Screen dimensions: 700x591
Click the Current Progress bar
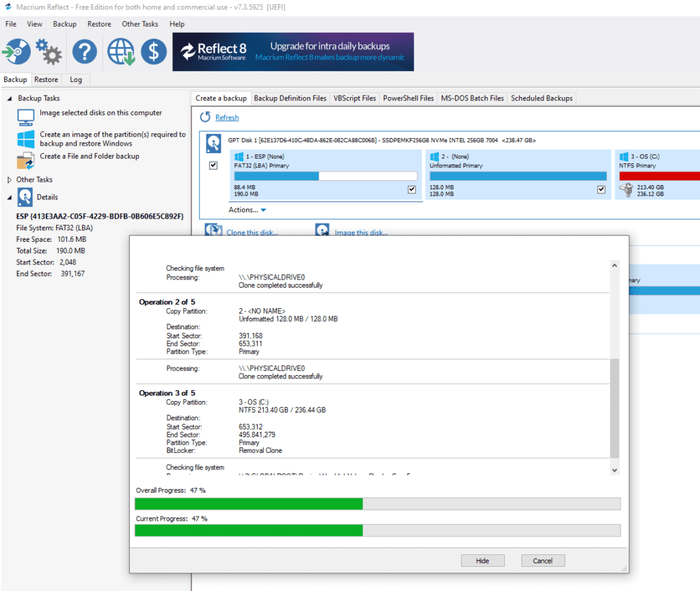(377, 530)
